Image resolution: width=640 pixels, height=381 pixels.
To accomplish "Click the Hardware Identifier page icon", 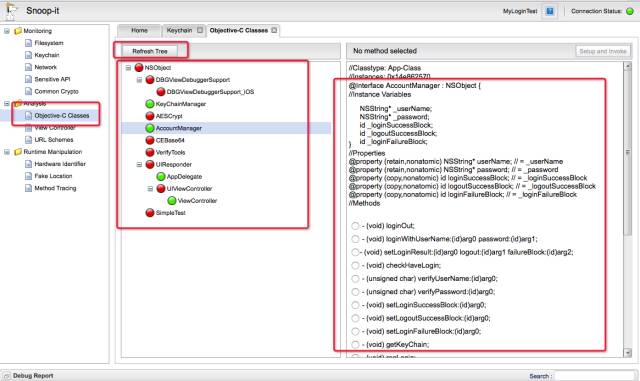I will click(x=28, y=164).
